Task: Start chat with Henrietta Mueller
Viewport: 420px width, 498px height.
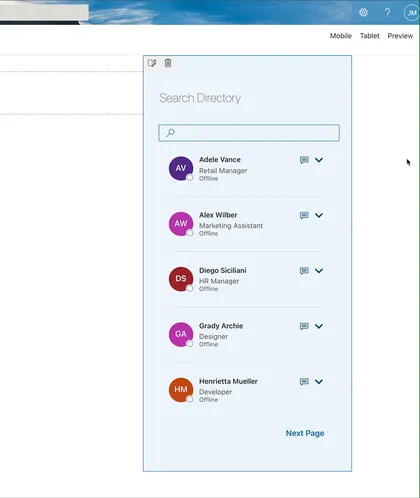Action: (304, 381)
